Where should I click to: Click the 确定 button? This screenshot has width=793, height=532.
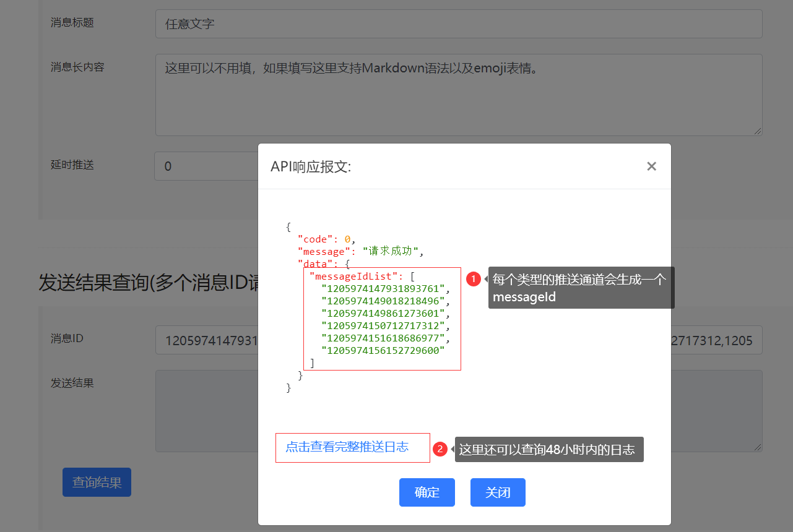coord(427,492)
